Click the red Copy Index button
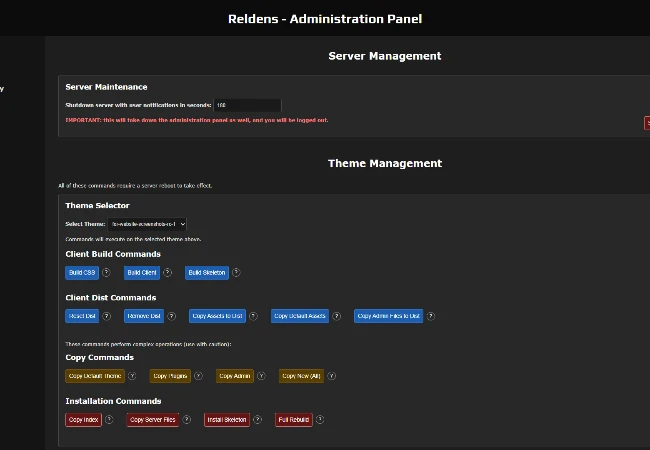 83,420
